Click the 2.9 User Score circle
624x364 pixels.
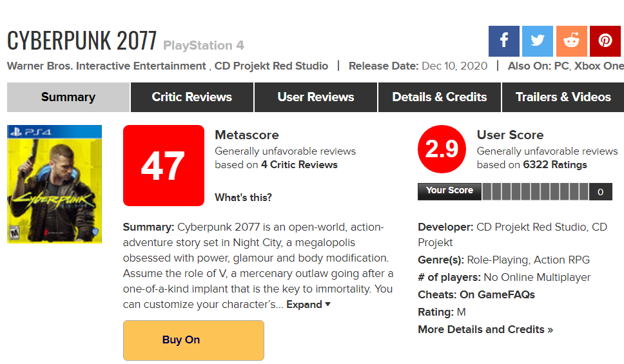[x=442, y=149]
